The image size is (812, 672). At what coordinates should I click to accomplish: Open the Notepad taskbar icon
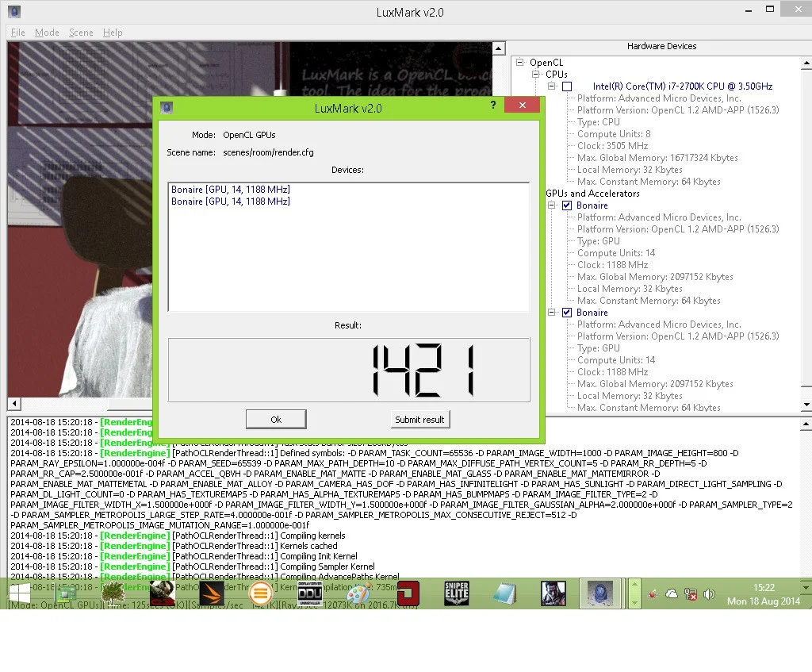pyautogui.click(x=505, y=593)
